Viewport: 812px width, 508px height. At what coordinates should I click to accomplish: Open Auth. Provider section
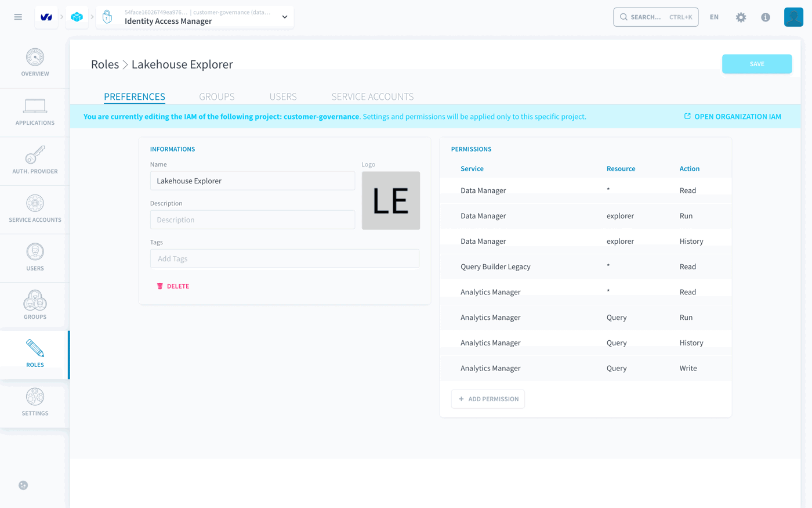[35, 161]
